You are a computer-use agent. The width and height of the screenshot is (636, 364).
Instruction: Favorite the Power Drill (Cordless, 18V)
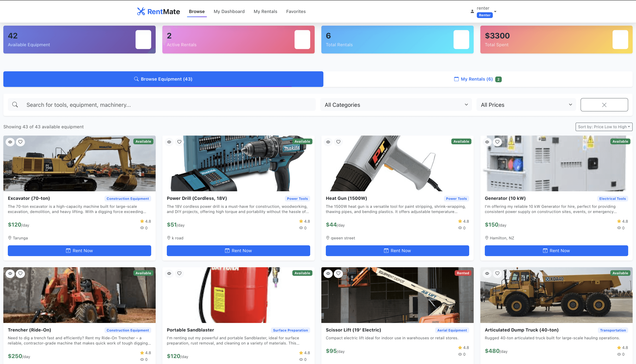click(179, 142)
